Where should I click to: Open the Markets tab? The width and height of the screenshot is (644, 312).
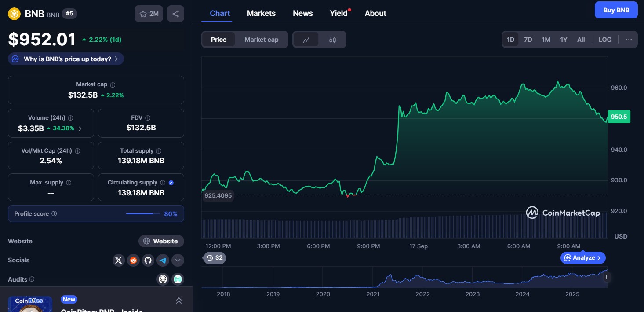(261, 13)
